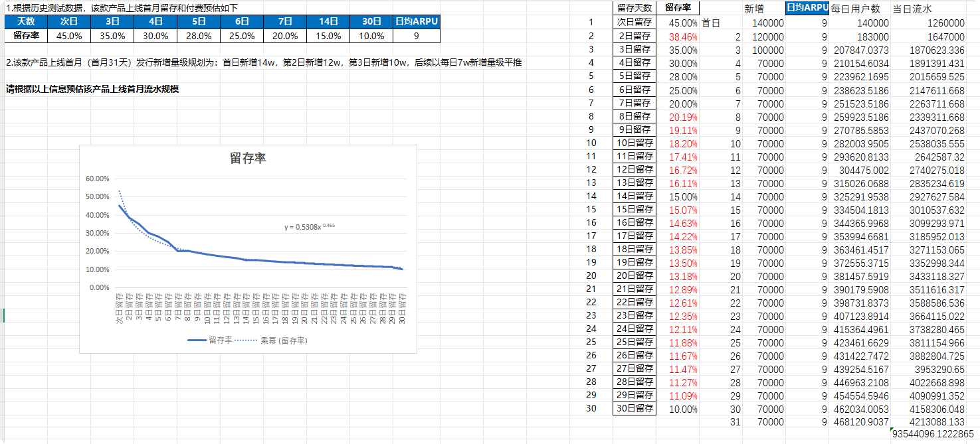Select the 15.0% cell under 14日
The width and height of the screenshot is (980, 444).
coord(328,36)
